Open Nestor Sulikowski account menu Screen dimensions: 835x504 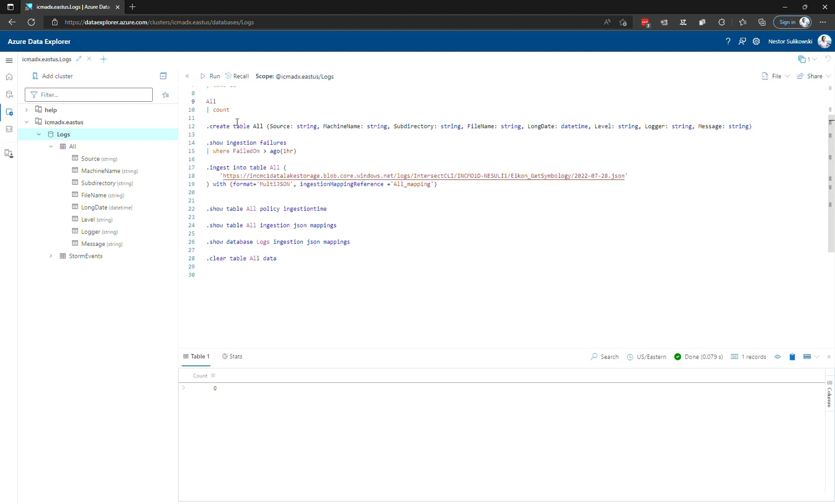click(x=800, y=42)
